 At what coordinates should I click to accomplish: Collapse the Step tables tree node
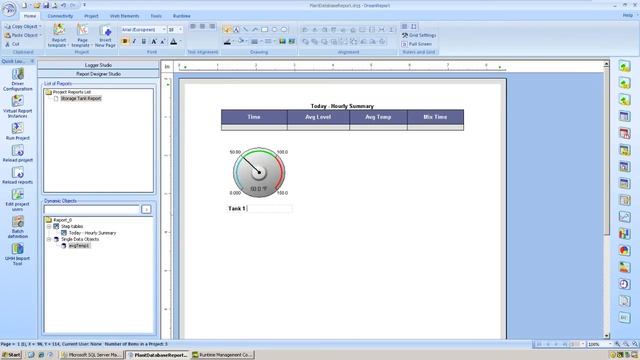pyautogui.click(x=49, y=226)
